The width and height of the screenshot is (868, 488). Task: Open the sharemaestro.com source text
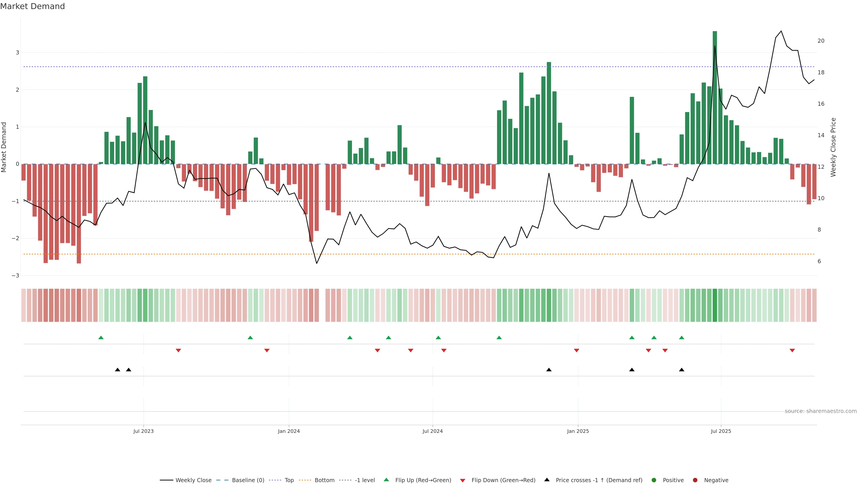point(821,411)
